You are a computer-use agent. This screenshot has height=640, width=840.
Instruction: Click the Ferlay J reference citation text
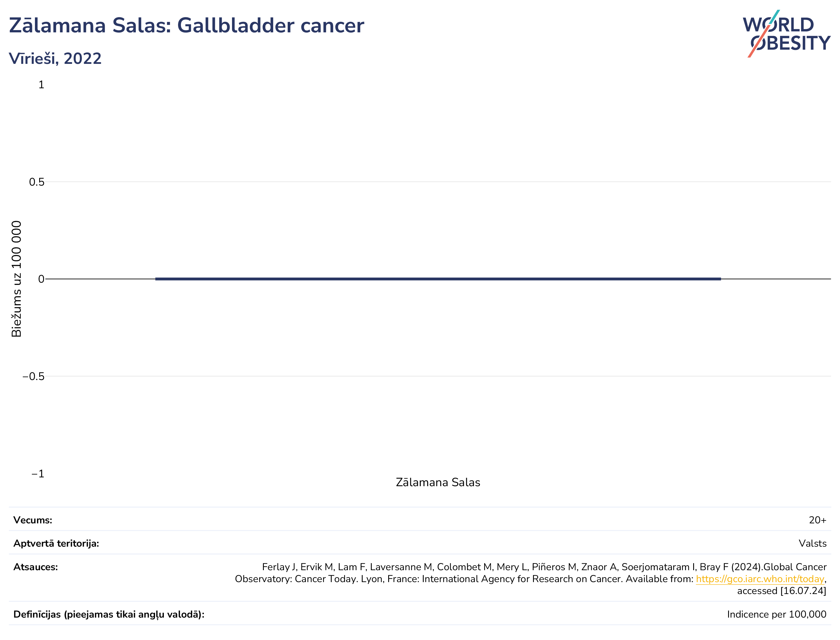coord(530,579)
